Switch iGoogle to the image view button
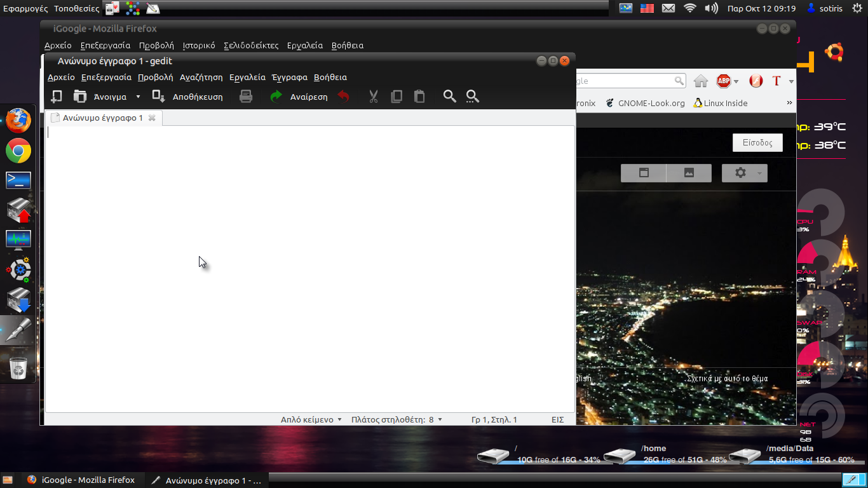This screenshot has height=488, width=868. pos(689,173)
